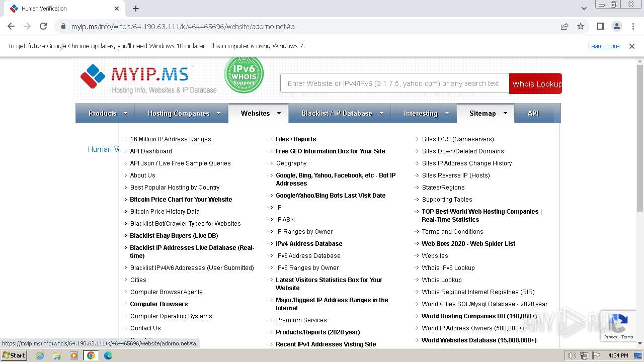
Task: Open the Whois IPv6 Lookup link
Action: [x=448, y=268]
